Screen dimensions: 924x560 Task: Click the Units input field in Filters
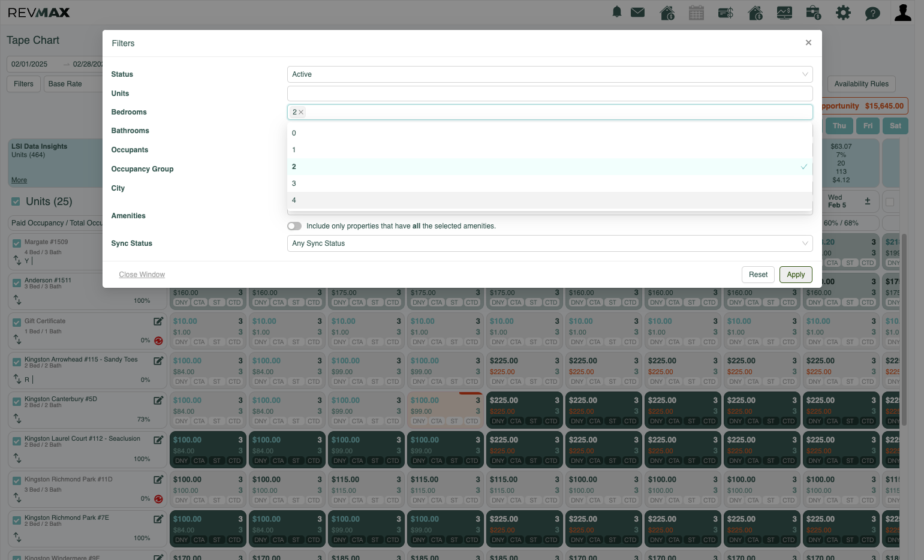pos(550,94)
